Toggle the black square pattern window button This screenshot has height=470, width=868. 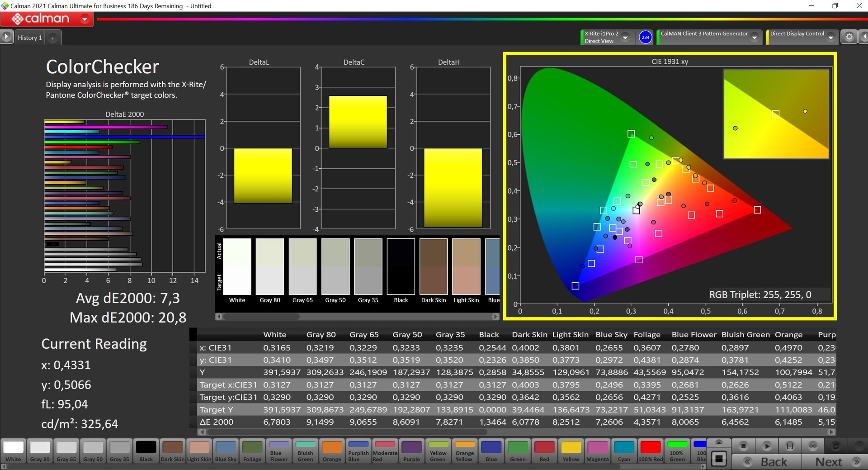click(719, 459)
